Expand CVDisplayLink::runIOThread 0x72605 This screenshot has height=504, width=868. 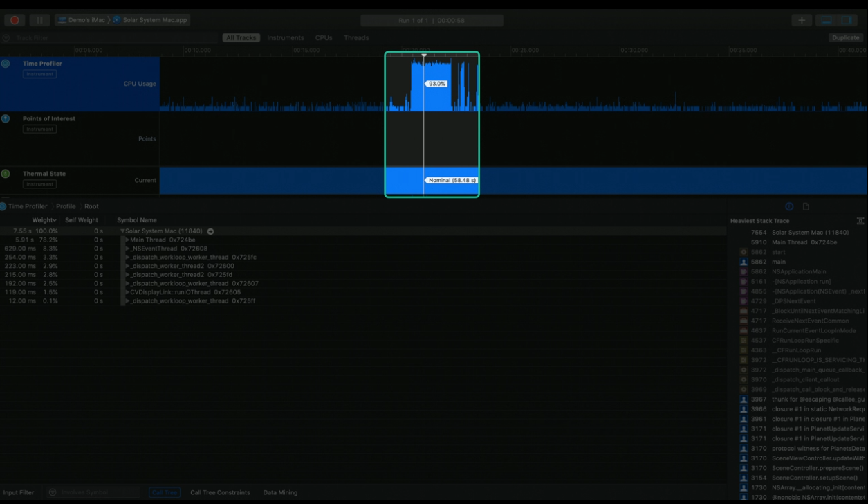[127, 292]
